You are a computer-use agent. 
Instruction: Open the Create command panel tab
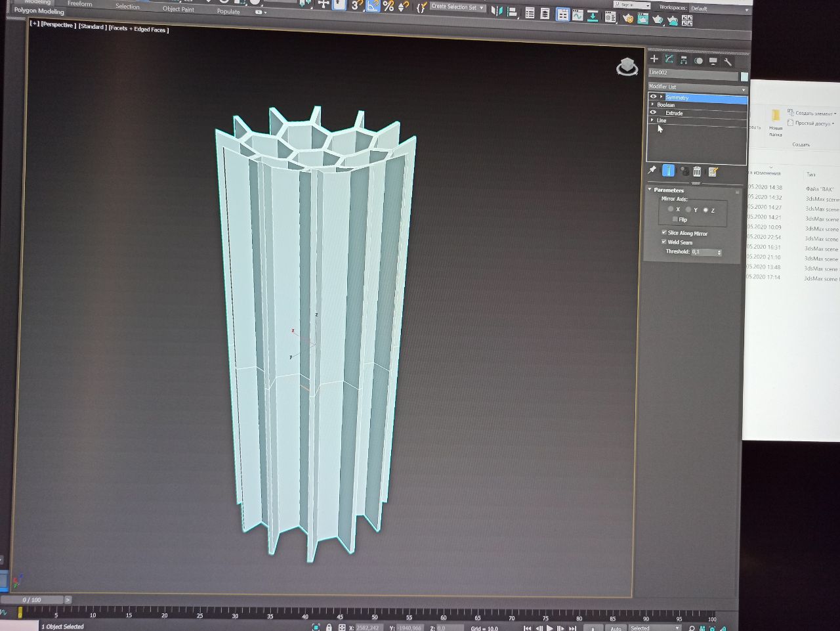654,58
